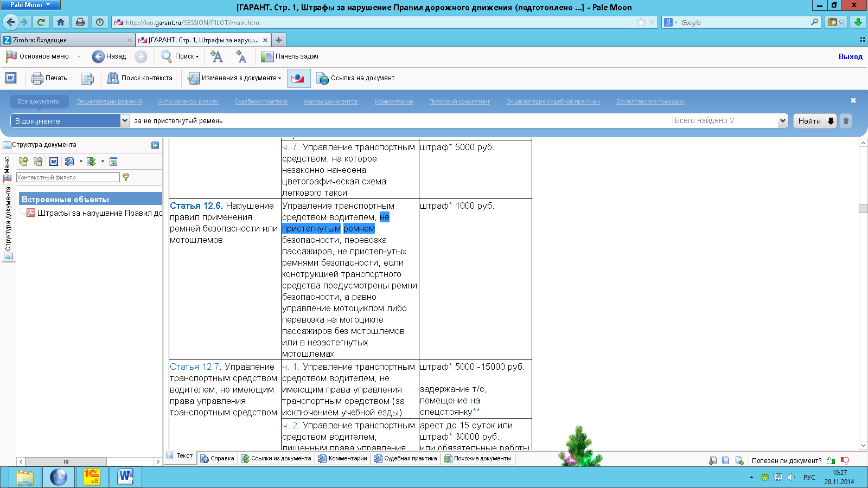Open print preview next to Печать
The image size is (868, 488).
[x=87, y=78]
